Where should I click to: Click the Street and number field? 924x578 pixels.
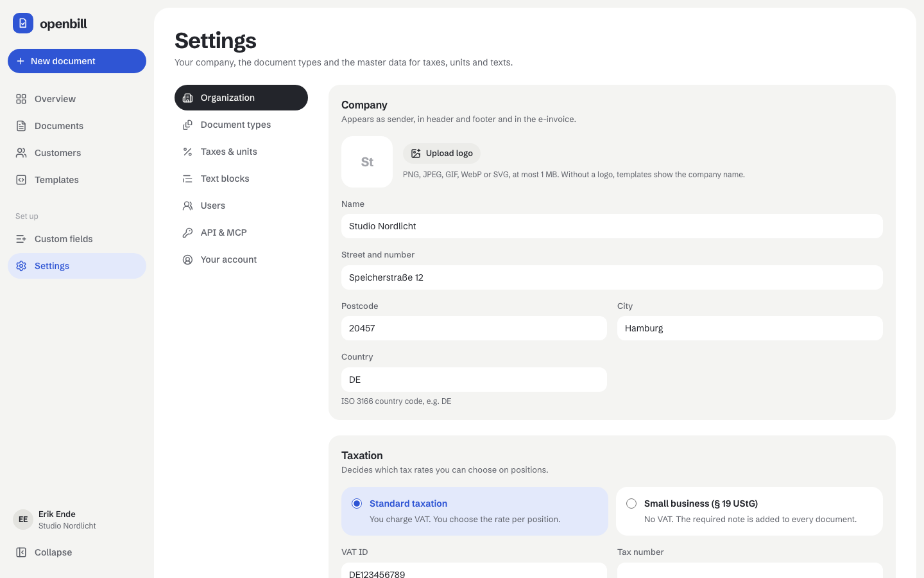pos(612,277)
